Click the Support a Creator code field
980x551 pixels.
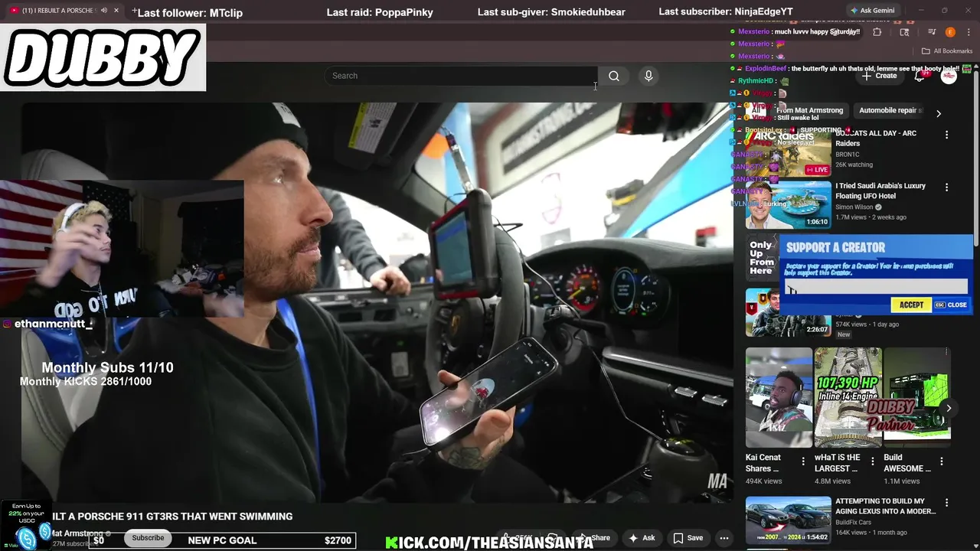(x=877, y=286)
